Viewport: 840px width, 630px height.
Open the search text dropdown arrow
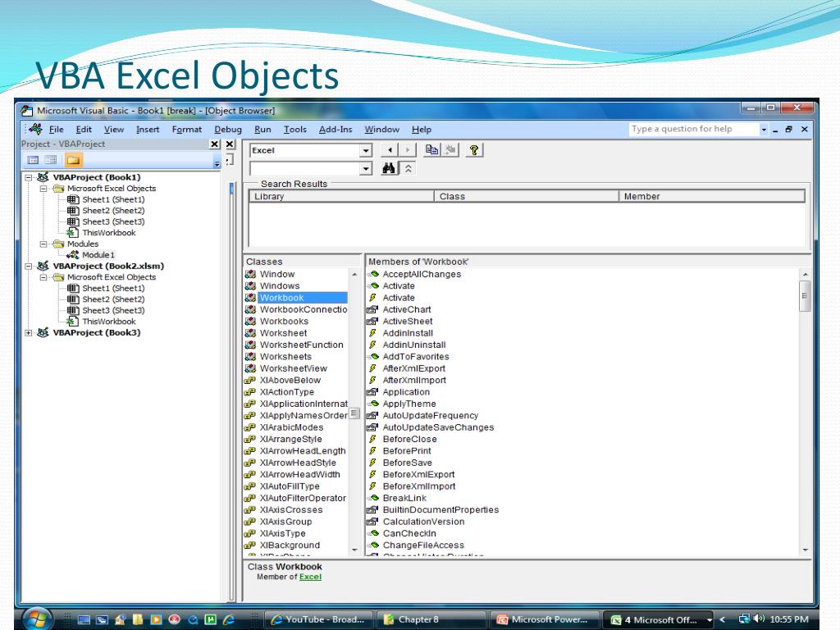point(365,169)
